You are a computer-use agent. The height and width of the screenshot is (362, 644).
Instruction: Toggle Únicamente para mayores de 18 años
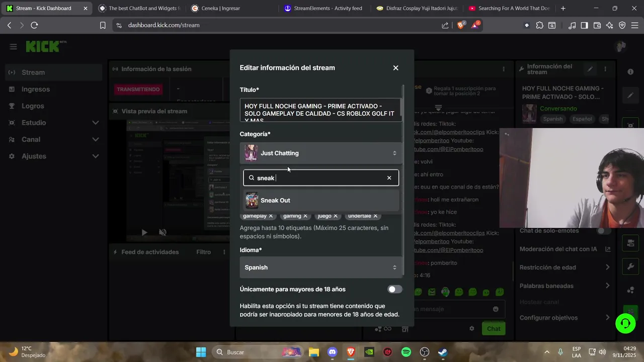(395, 289)
